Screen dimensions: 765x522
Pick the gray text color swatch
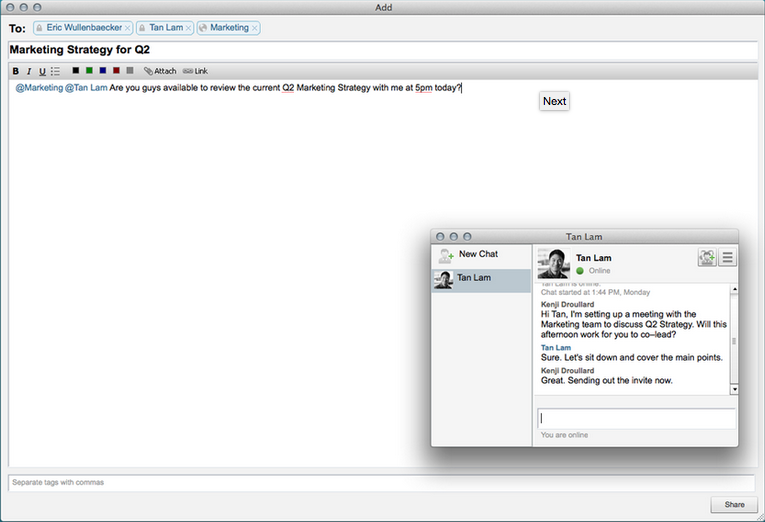130,71
